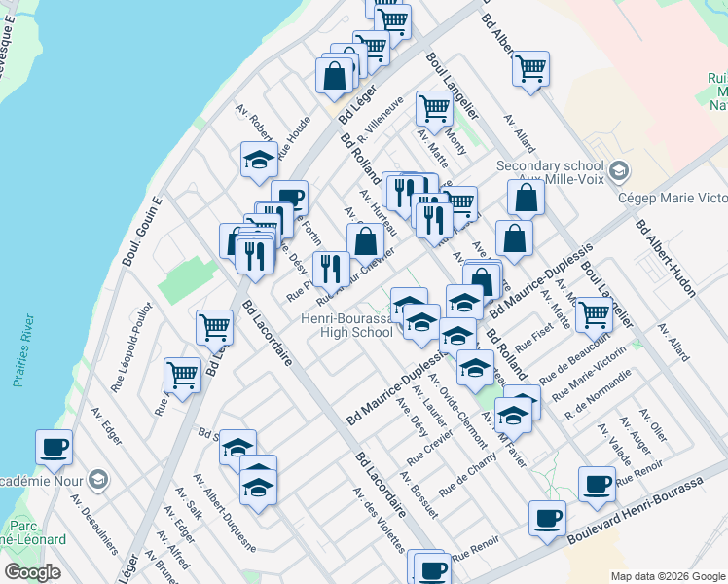Click the Rue Fiset street label
Image resolution: width=728 pixels, height=584 pixels.
pos(534,338)
